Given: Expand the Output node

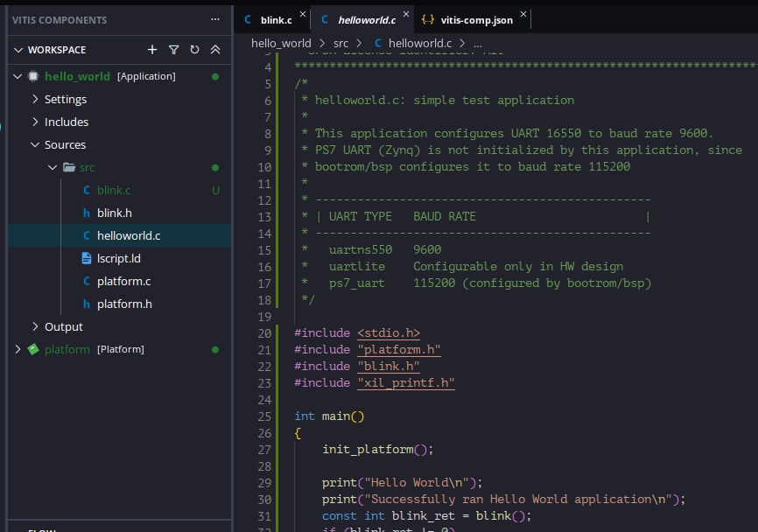Looking at the screenshot, I should click(x=36, y=326).
